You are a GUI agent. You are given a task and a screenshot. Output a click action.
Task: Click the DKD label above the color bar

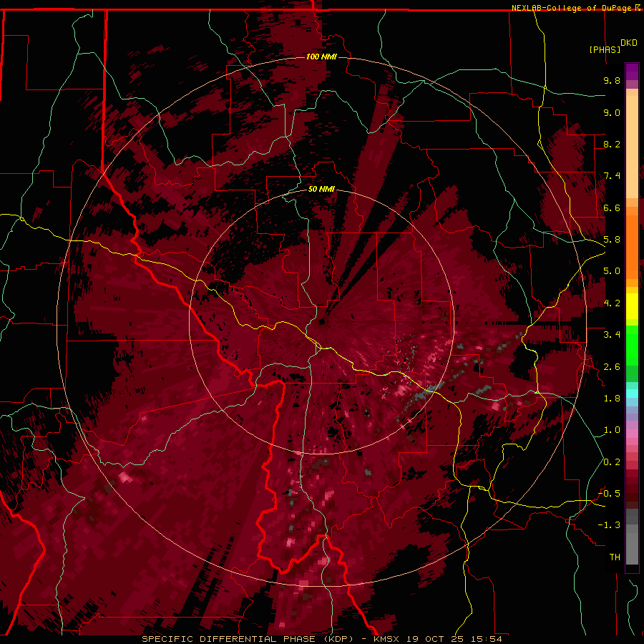pos(629,43)
